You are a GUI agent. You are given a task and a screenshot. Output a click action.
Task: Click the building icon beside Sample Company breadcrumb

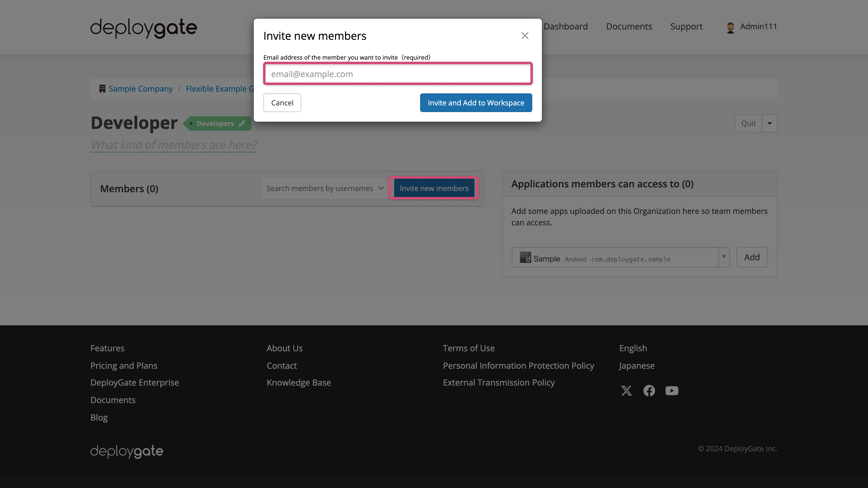pyautogui.click(x=102, y=88)
